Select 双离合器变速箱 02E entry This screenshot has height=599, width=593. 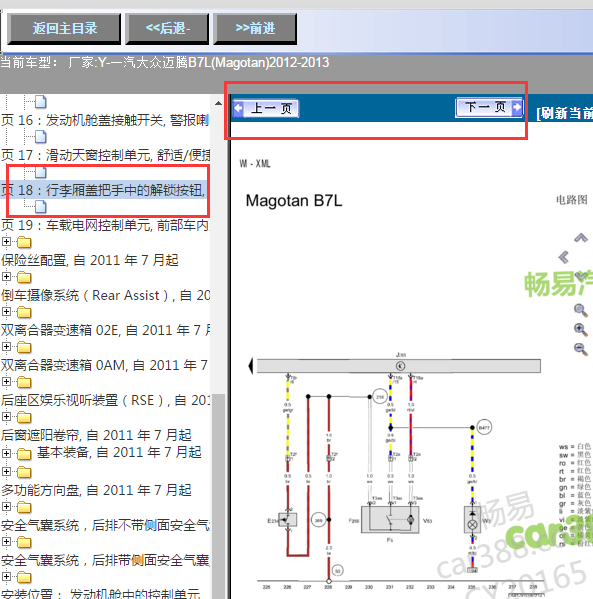tap(105, 330)
